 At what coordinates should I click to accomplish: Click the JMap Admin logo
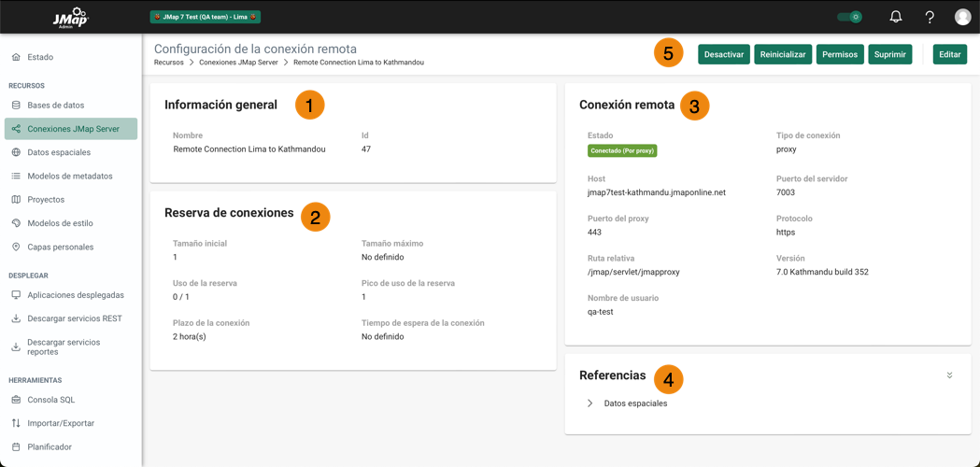coord(70,17)
